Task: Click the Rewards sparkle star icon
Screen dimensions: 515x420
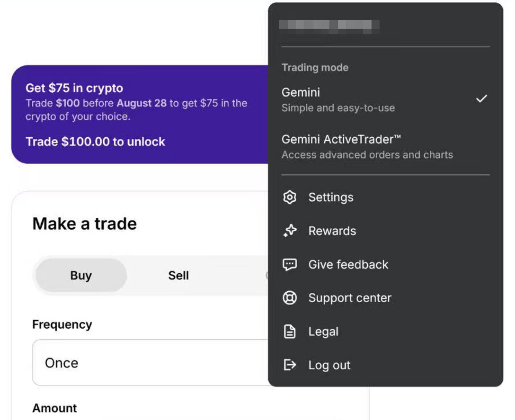Action: coord(290,231)
